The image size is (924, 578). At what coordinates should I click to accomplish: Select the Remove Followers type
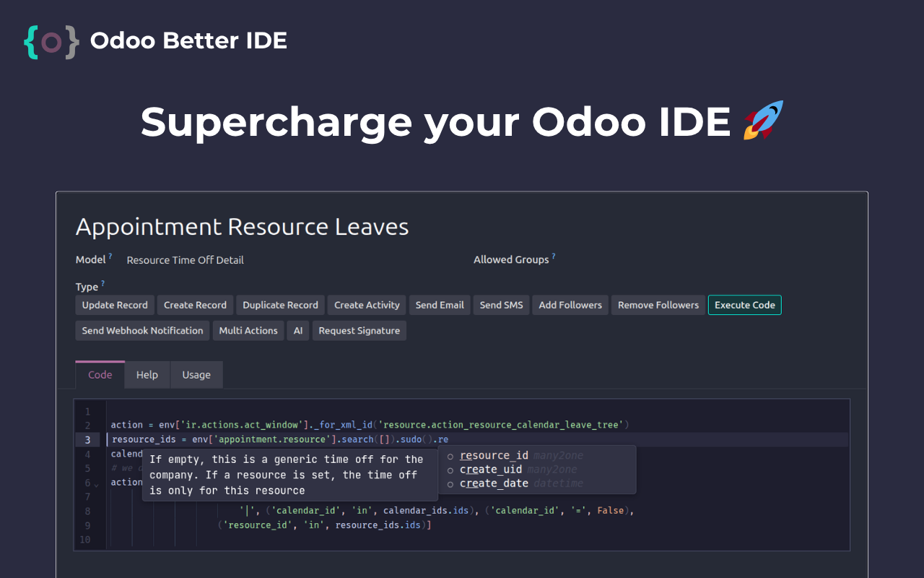pos(658,305)
